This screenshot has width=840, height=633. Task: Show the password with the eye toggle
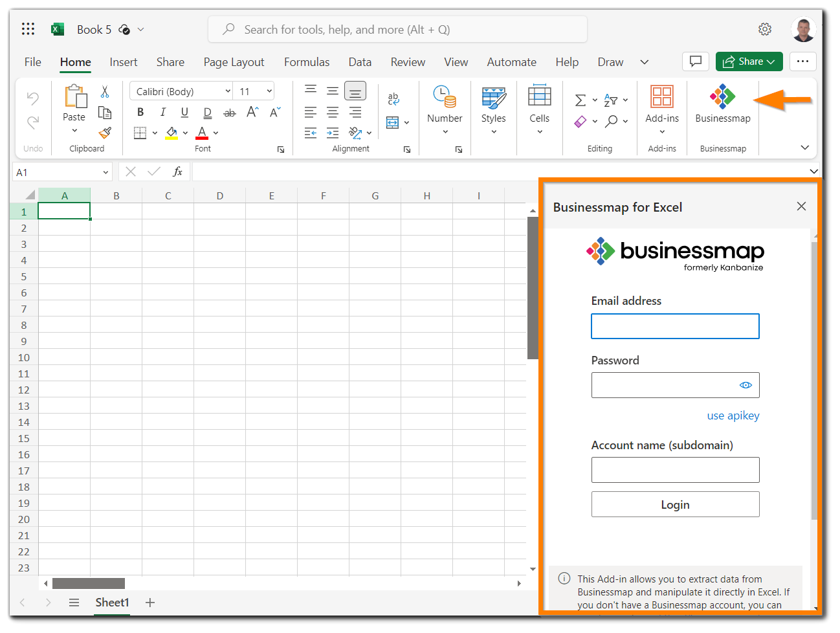point(746,384)
